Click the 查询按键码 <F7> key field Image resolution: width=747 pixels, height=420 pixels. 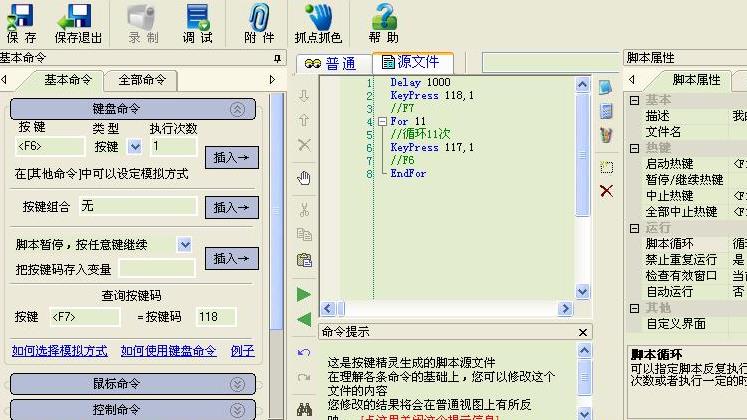[85, 317]
